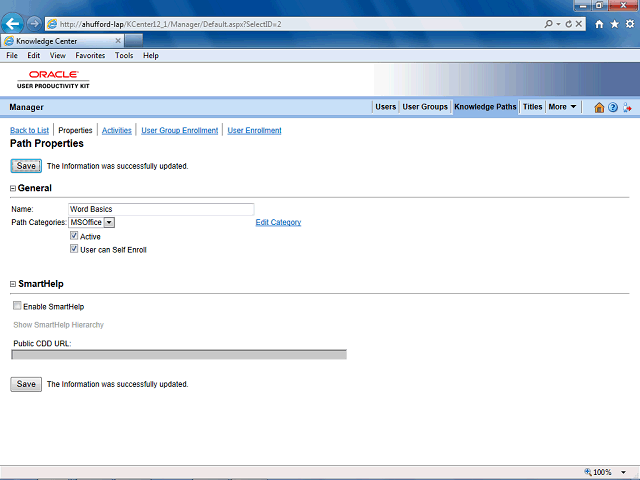Viewport: 640px width, 480px height.
Task: Click the Stop X icon in address bar
Action: (x=578, y=24)
